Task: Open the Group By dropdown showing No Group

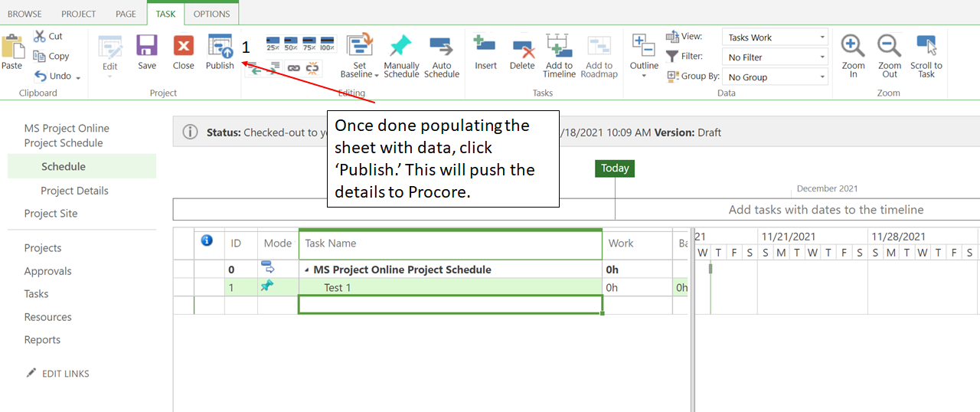Action: pos(775,77)
